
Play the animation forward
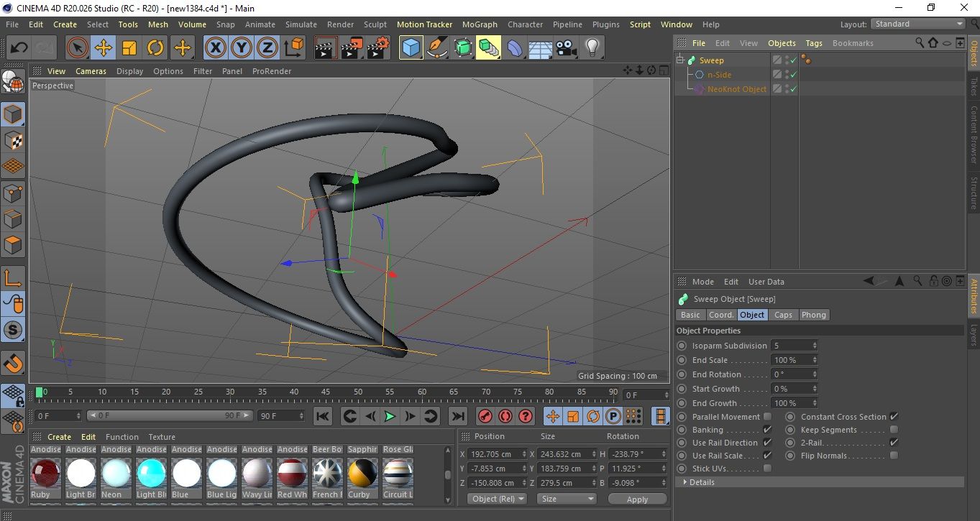pos(390,416)
